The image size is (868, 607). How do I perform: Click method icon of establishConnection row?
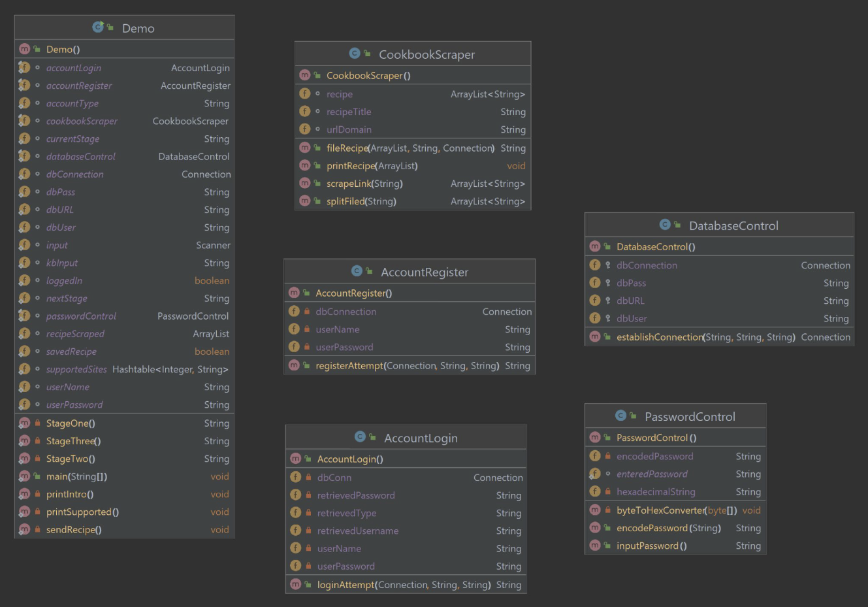click(x=594, y=336)
